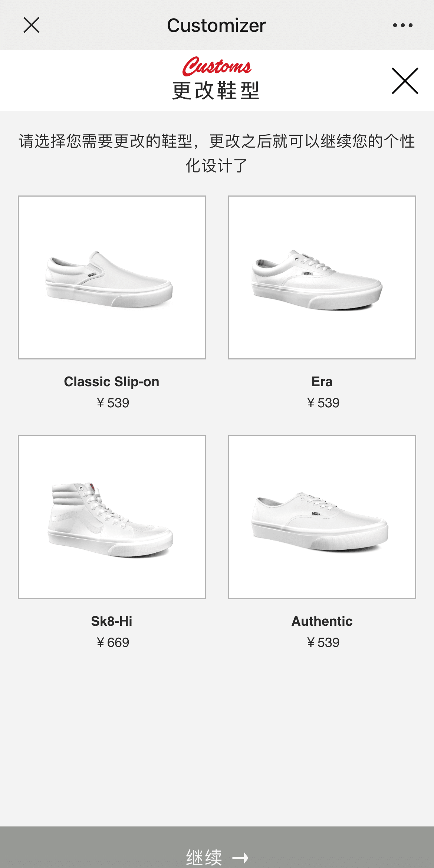Choose the Era shoe thumbnail
Screen dimensions: 434x868
point(322,277)
